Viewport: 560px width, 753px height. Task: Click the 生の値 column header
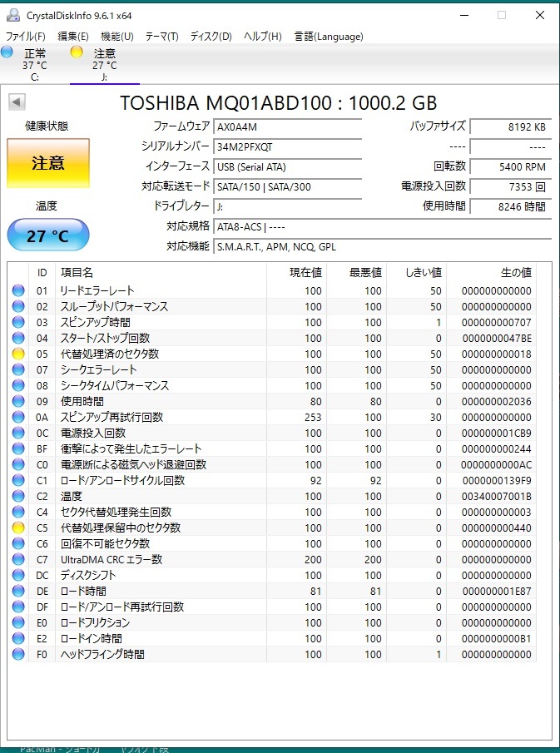(491, 273)
